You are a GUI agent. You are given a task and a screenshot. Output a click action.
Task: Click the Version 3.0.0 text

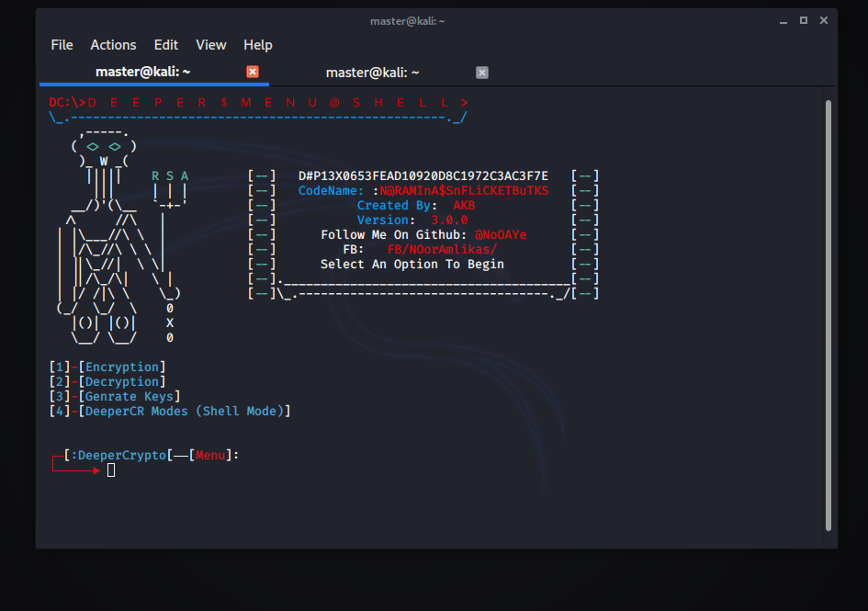click(412, 220)
